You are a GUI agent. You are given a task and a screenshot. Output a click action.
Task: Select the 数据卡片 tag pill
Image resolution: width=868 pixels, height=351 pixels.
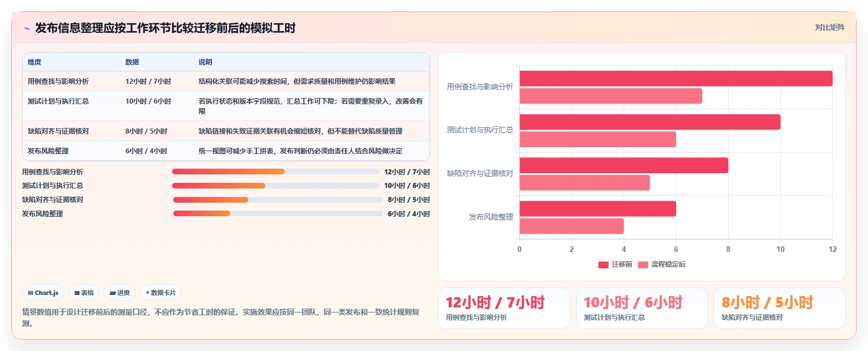click(x=161, y=293)
